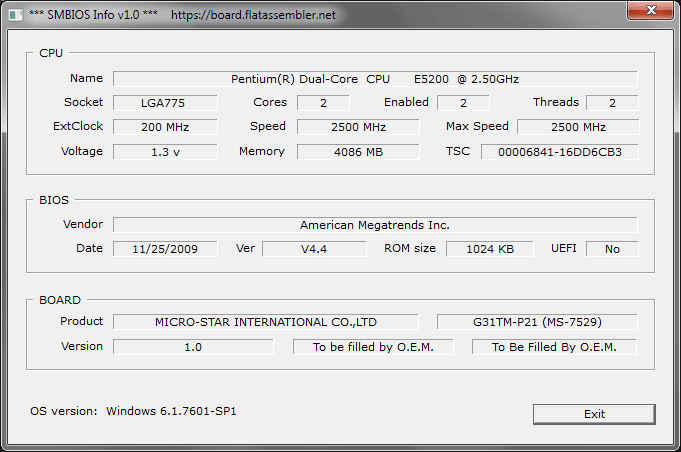The image size is (681, 452).
Task: Click the Socket label
Action: click(83, 102)
